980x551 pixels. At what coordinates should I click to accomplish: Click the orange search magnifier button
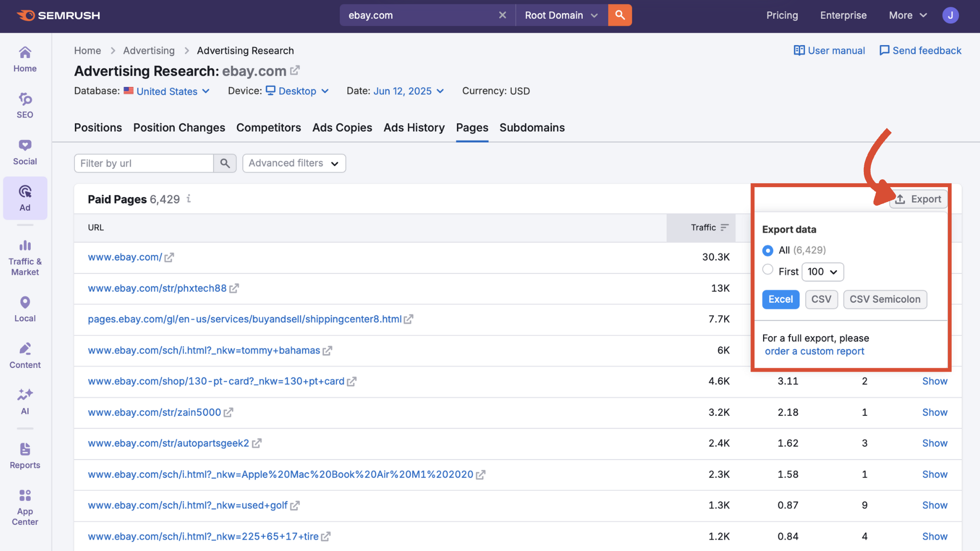click(620, 15)
